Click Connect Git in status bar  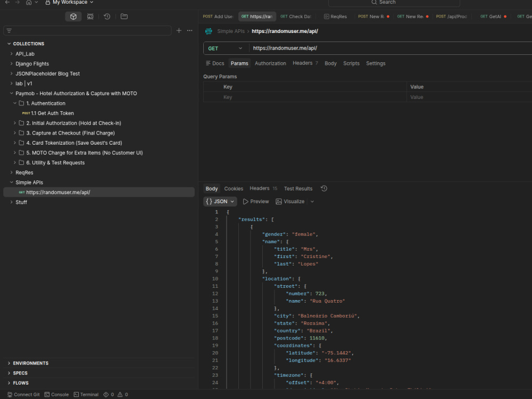tap(23, 395)
